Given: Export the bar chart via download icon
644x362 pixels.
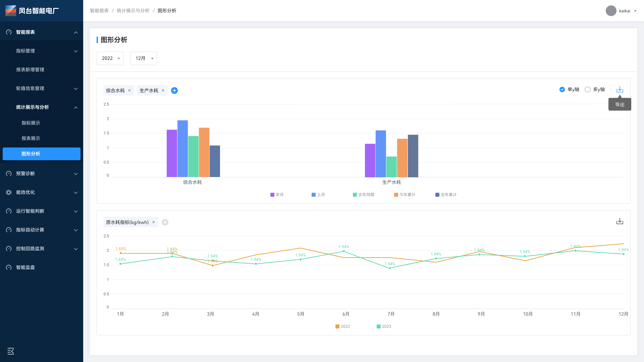Looking at the screenshot, I should [x=620, y=89].
